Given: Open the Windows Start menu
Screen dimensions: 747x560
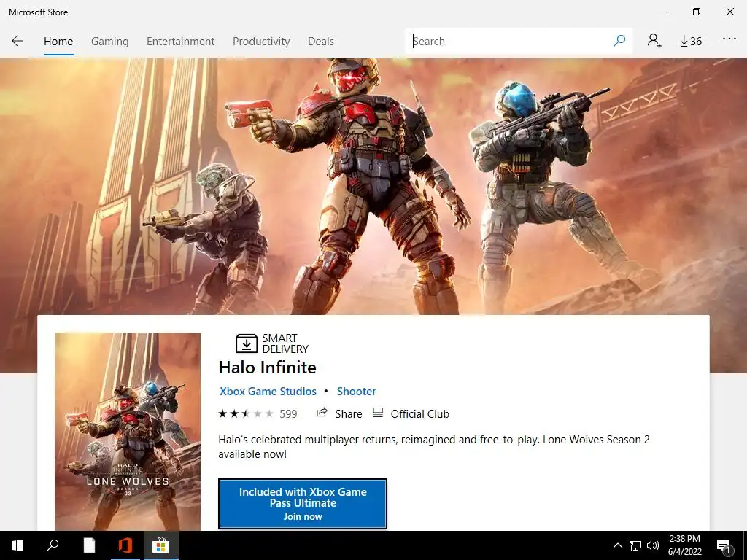Looking at the screenshot, I should [18, 545].
